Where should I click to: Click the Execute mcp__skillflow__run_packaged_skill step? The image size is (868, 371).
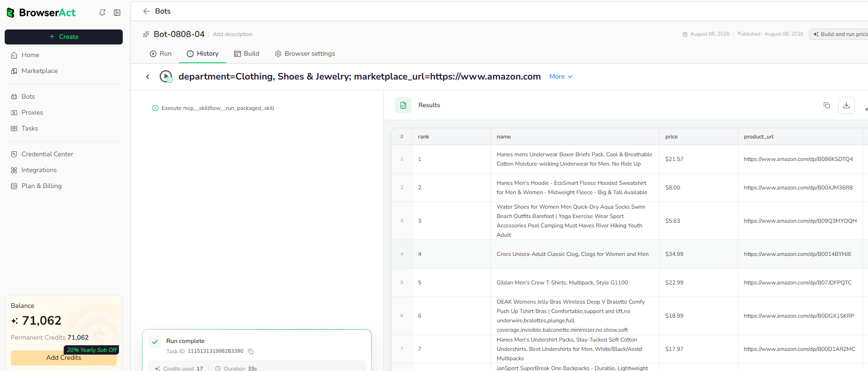click(213, 108)
